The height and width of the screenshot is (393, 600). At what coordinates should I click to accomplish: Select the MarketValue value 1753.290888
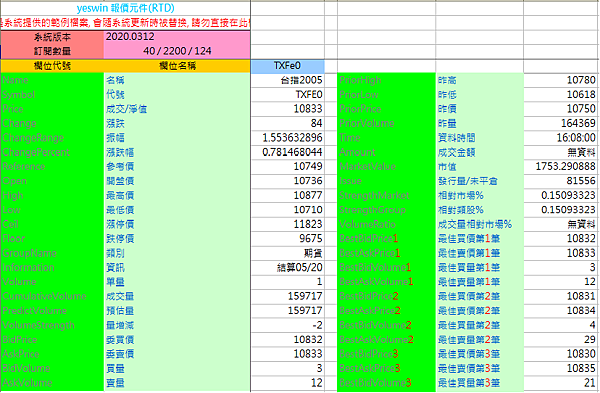[x=561, y=166]
